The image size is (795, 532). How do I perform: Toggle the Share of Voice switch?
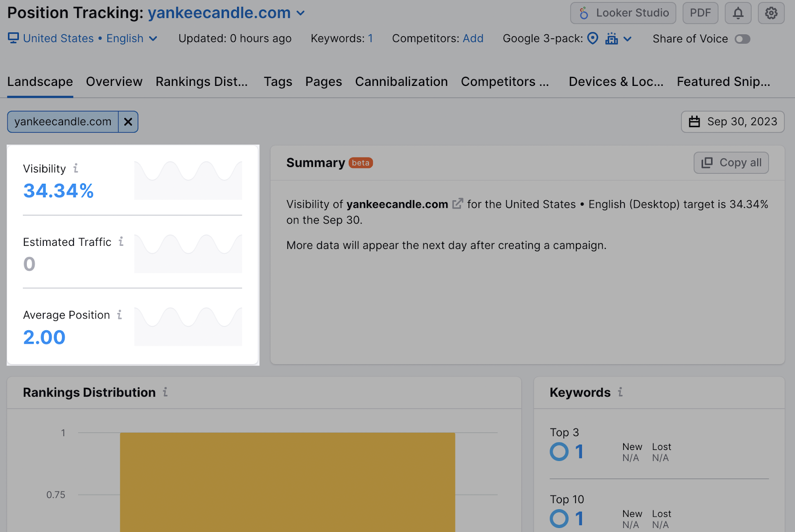(742, 39)
